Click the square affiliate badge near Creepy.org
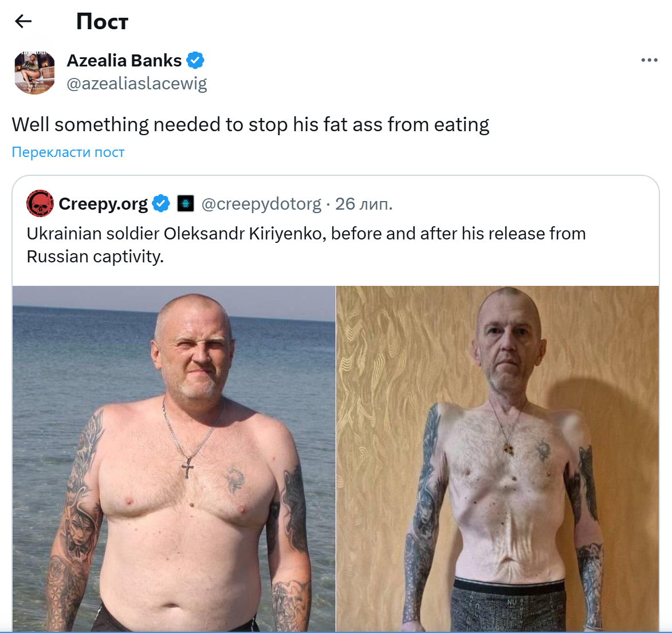The image size is (672, 633). pos(186,203)
